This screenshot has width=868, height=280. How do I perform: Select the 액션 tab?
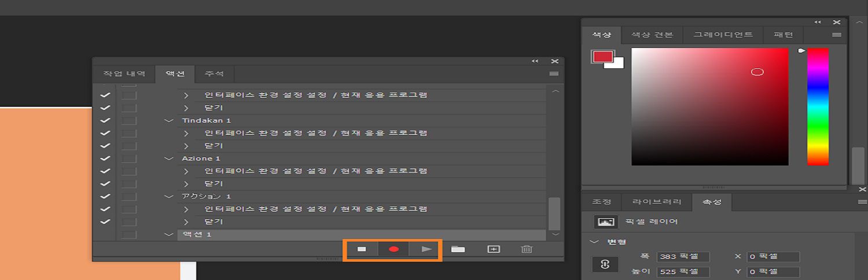(175, 74)
